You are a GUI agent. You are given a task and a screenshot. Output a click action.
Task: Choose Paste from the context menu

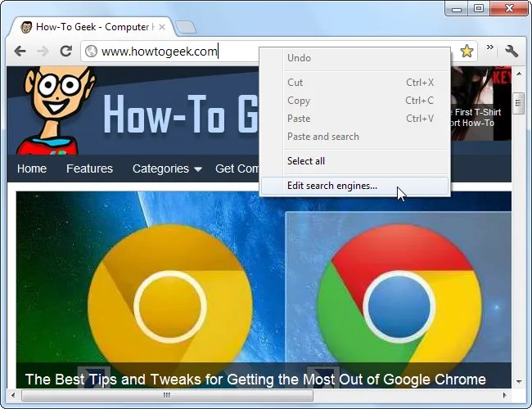(x=355, y=119)
